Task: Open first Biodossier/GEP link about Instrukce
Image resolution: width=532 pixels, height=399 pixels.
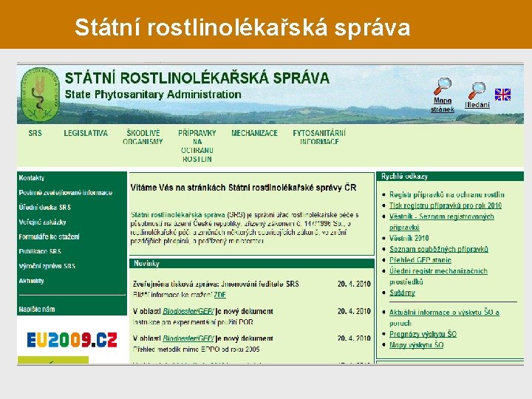Action: point(188,311)
